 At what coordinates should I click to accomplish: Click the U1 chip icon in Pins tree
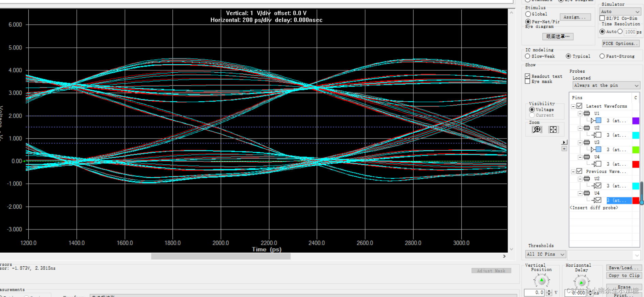(x=587, y=114)
